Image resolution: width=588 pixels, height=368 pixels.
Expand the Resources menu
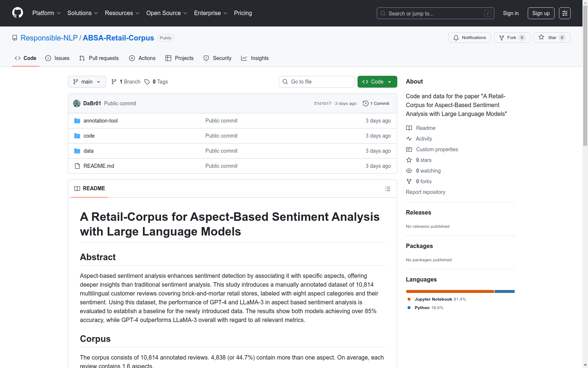[x=122, y=13]
